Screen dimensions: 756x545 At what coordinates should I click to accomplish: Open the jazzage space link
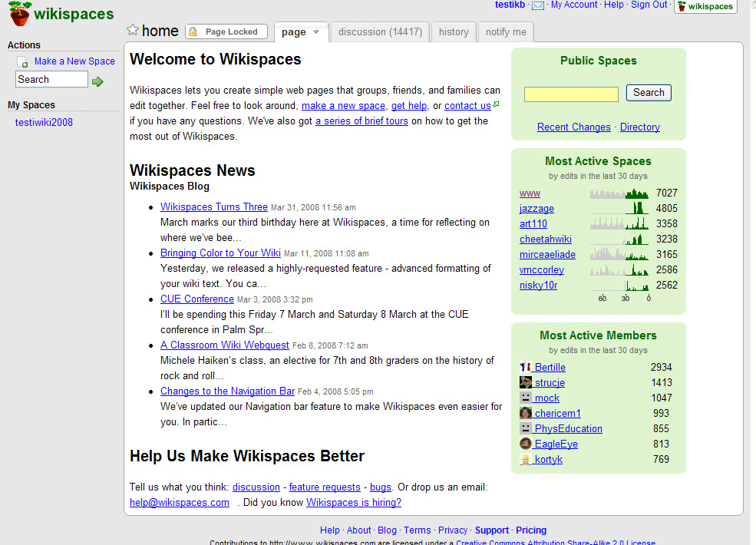click(536, 209)
